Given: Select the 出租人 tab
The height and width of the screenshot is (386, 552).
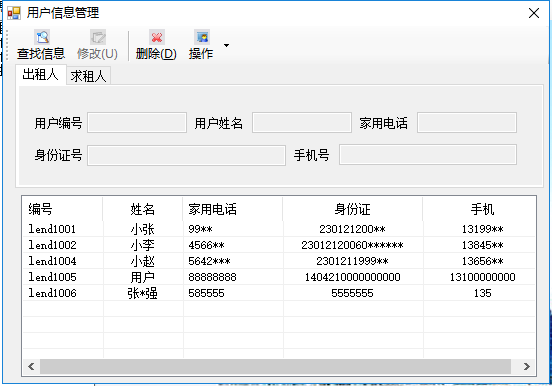Looking at the screenshot, I should [40, 74].
